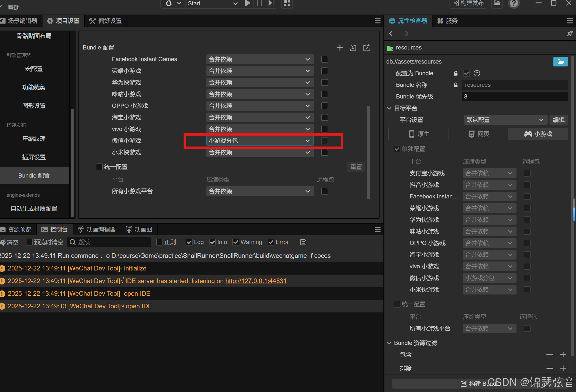
Task: Click the import Bundle config icon
Action: click(x=353, y=48)
